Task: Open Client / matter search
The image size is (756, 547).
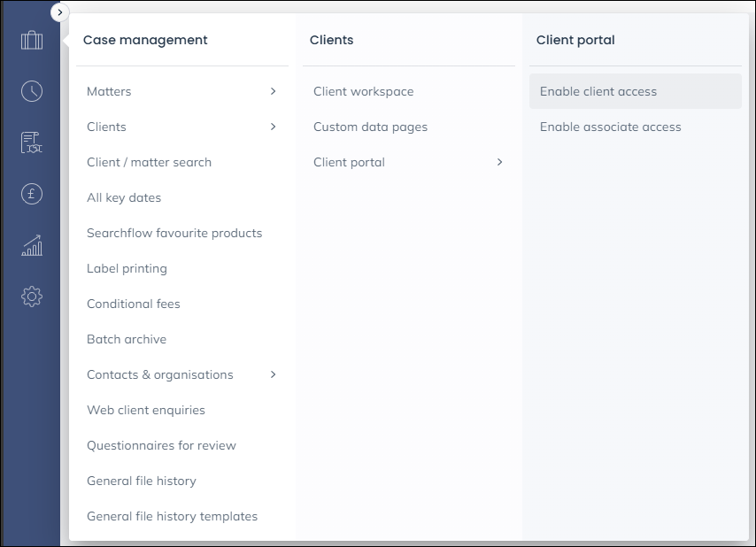Action: coord(149,162)
